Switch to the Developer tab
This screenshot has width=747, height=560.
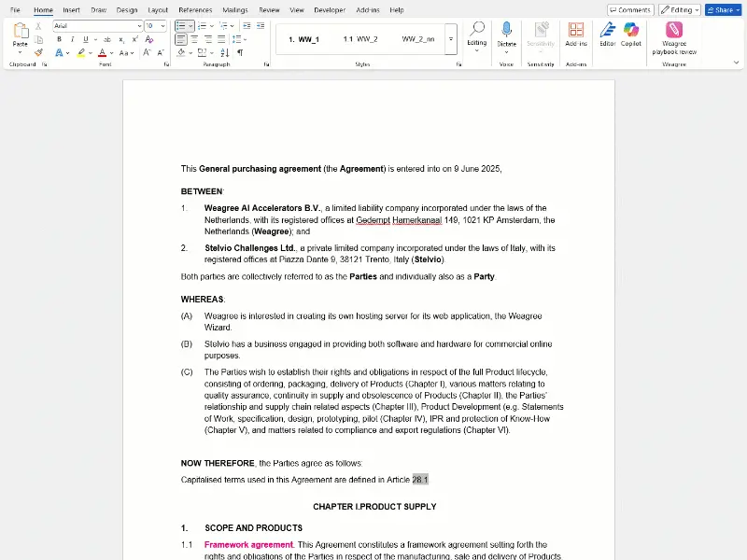330,10
